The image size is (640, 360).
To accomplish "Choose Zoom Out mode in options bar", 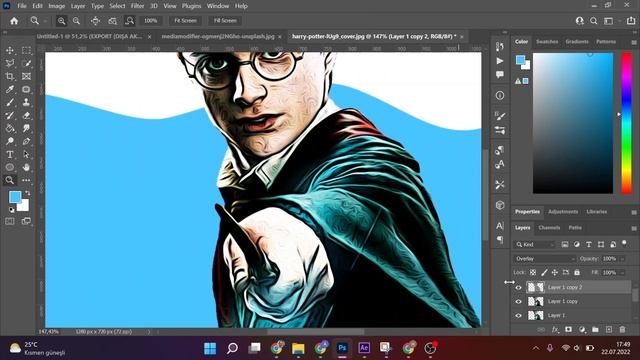I will pos(76,21).
